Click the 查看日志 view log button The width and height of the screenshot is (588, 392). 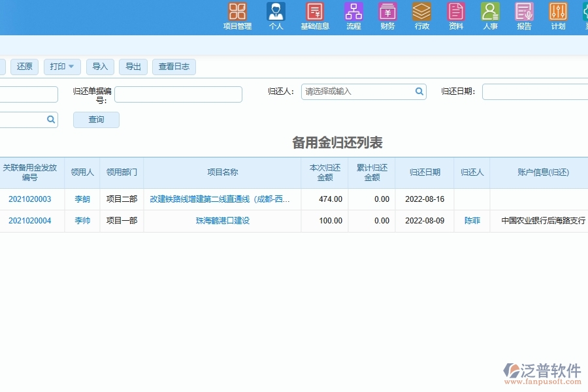(x=174, y=66)
